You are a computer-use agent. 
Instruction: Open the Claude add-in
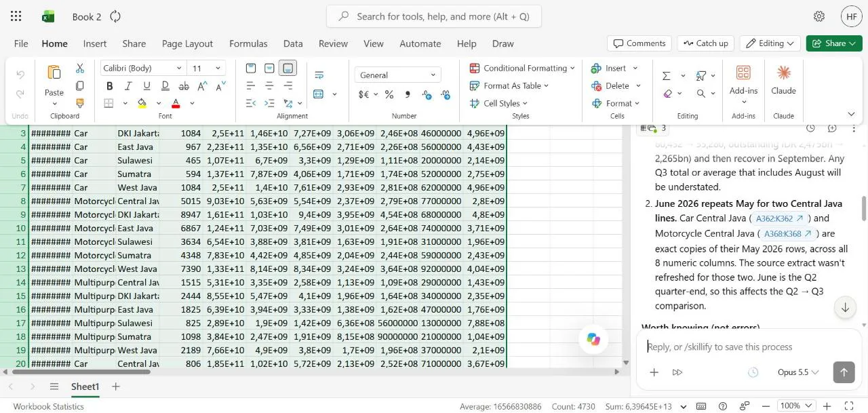coord(783,79)
